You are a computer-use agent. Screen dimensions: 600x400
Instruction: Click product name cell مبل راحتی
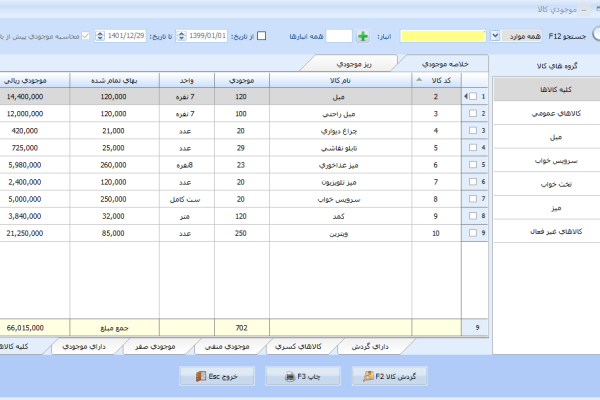point(339,114)
